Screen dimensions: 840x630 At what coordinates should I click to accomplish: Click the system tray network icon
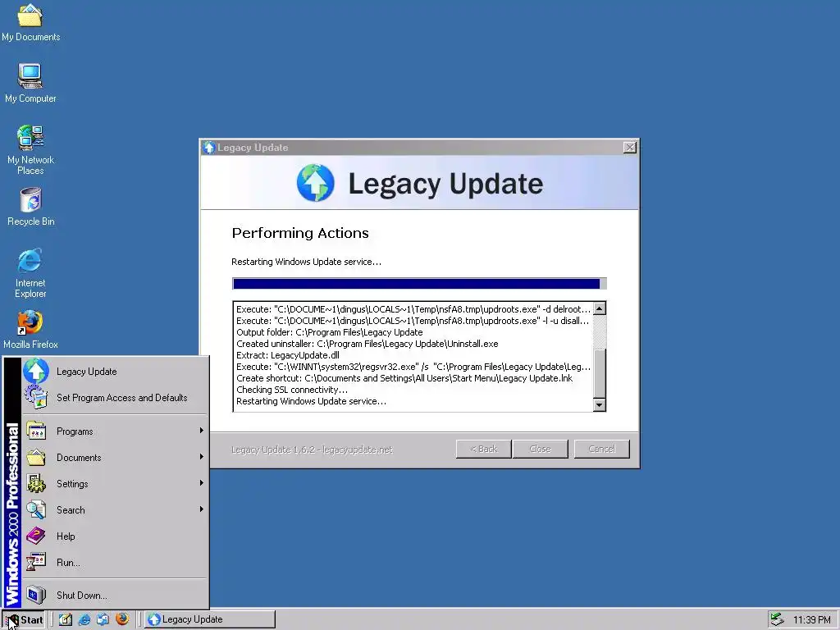click(778, 619)
